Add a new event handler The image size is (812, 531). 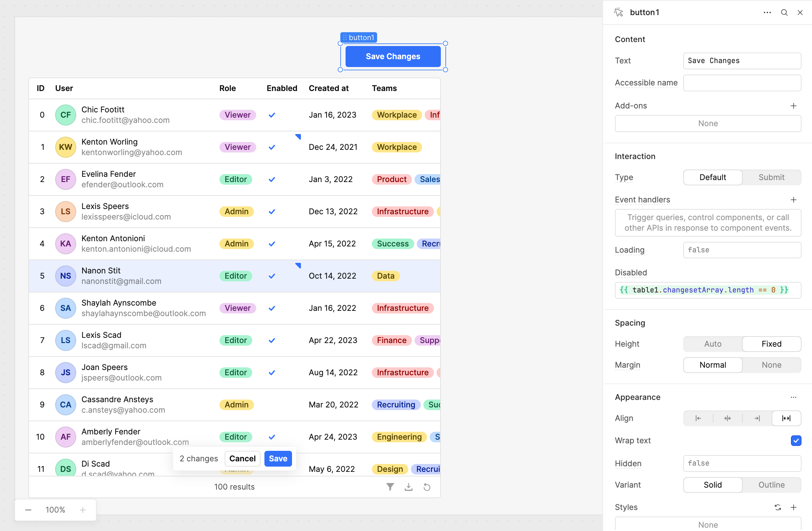793,200
